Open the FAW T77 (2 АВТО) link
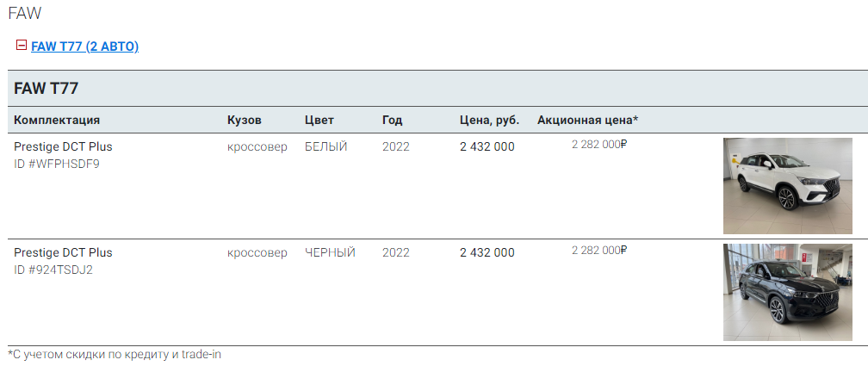This screenshot has height=366, width=868. pos(84,47)
